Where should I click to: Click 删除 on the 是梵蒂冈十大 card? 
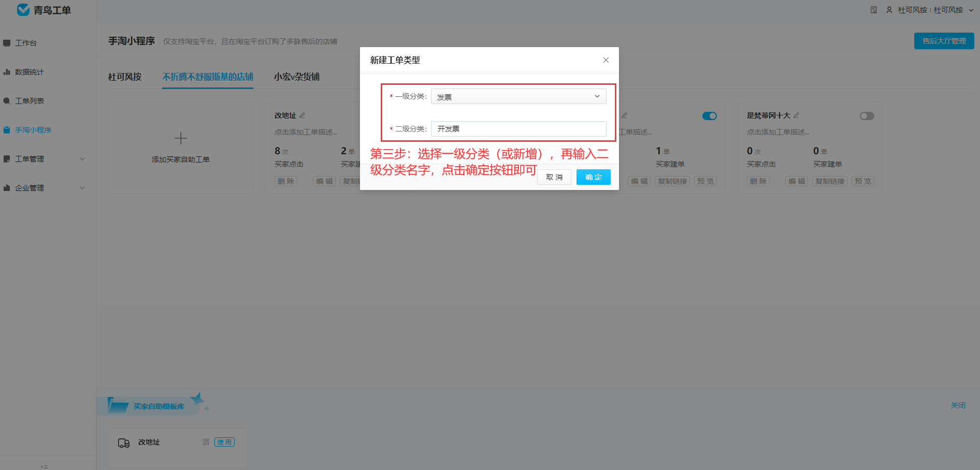coord(758,181)
